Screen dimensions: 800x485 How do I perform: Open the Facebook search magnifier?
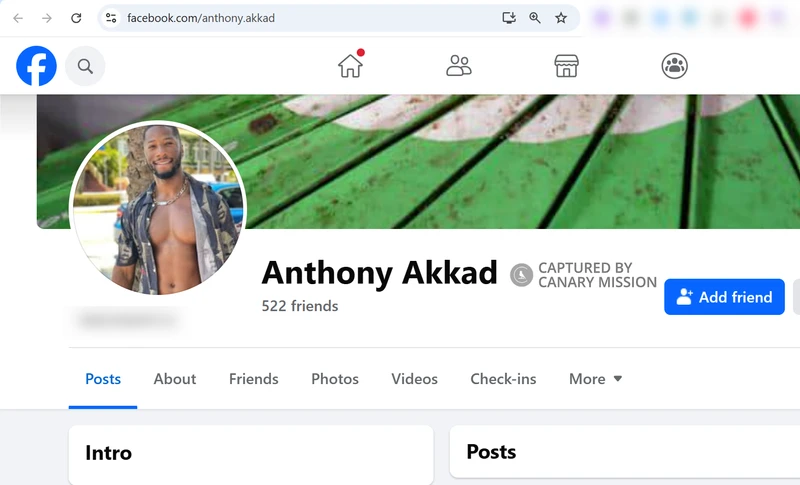[x=85, y=66]
